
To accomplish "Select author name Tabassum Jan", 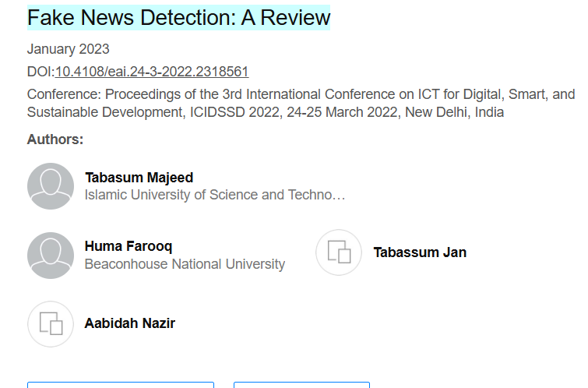I will tap(420, 252).
